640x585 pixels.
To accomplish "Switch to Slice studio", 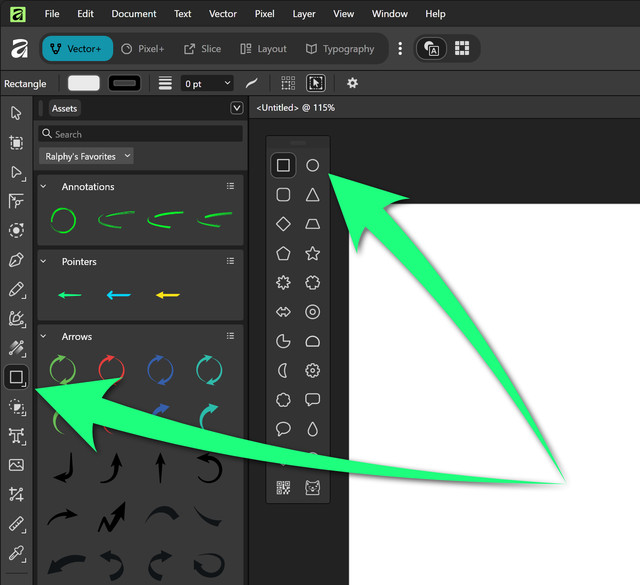I will point(202,49).
